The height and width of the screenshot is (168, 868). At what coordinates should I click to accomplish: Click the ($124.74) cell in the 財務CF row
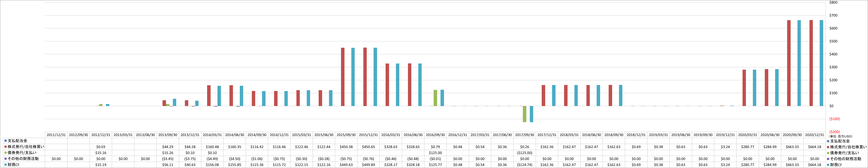pos(525,165)
